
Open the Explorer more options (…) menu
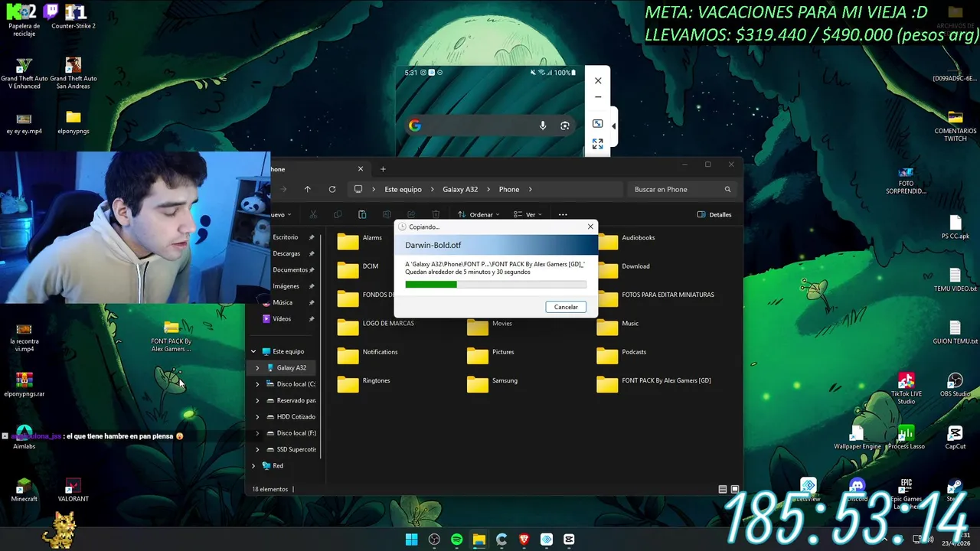coord(563,214)
